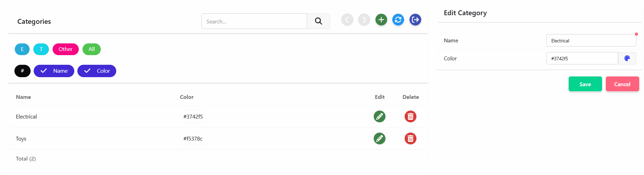Toggle the # column chip

[x=22, y=71]
